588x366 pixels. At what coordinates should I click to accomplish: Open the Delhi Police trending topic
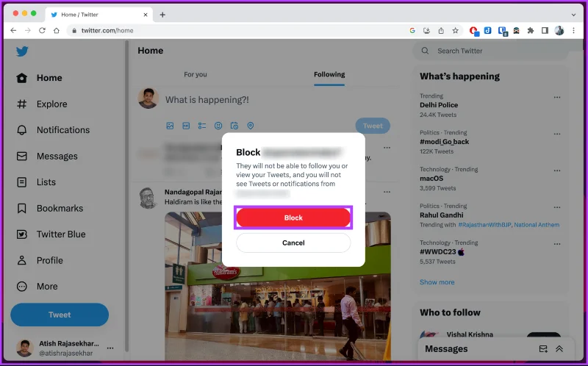pyautogui.click(x=439, y=105)
